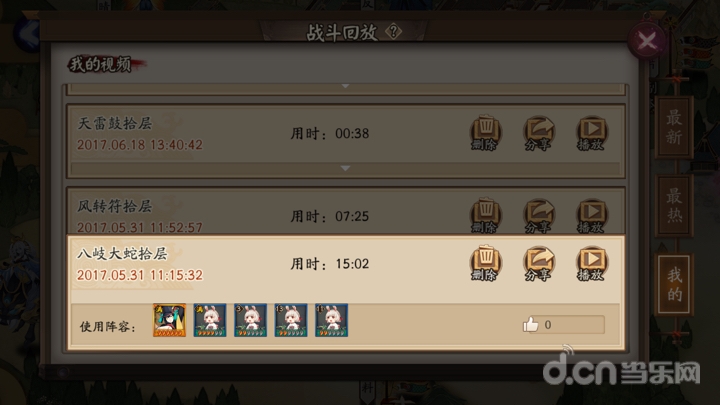Like the 八岐大蛇拾层 video with thumbs-up
Viewport: 720px width, 405px height.
(531, 324)
